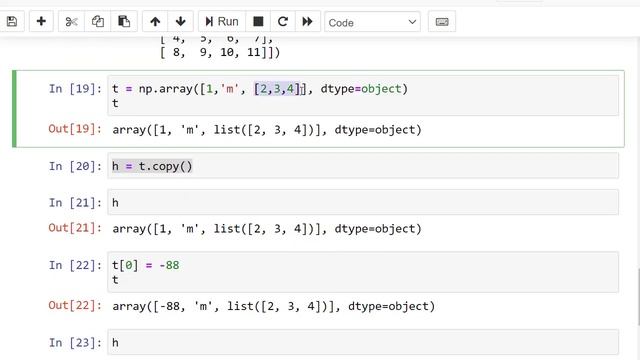This screenshot has width=640, height=360.
Task: Click the Out[22]: prompt label
Action: coord(75,305)
